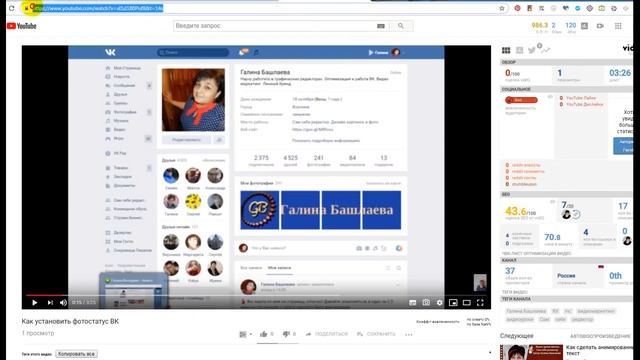Click the 'Фотографии' VK sidebar item
The height and width of the screenshot is (360, 640).
tap(125, 112)
